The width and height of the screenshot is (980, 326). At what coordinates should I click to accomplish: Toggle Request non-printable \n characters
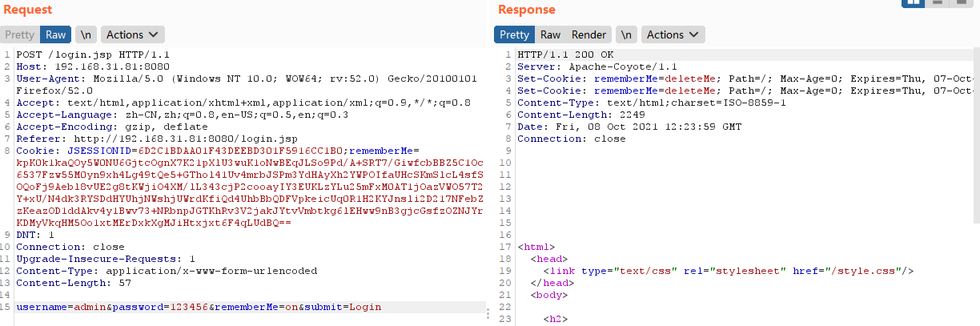tap(85, 34)
